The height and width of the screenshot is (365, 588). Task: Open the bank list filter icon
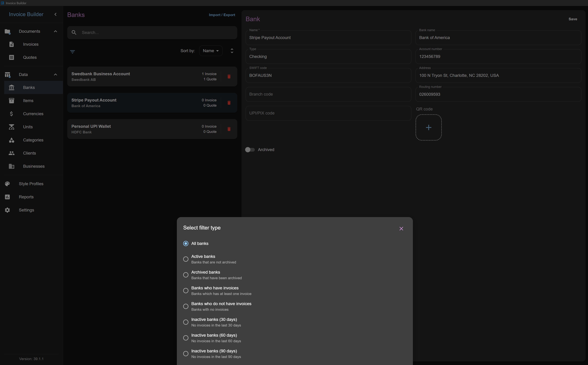point(72,52)
